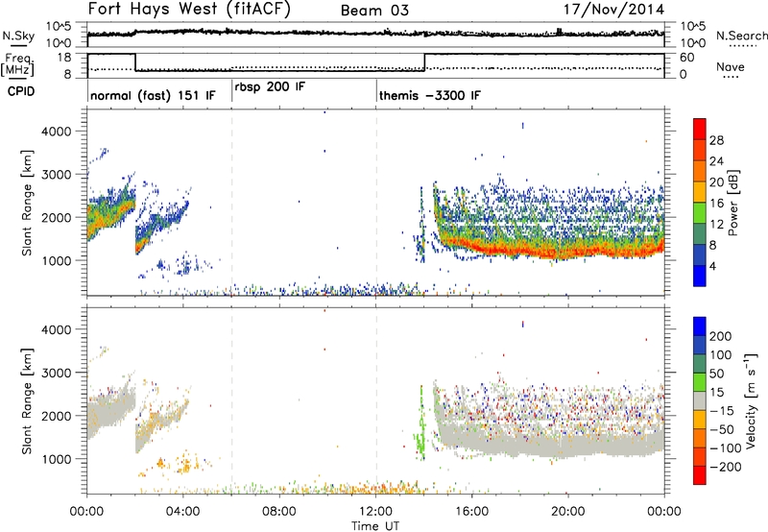Click the 'Freq. [MHz]' axis label

click(17, 65)
